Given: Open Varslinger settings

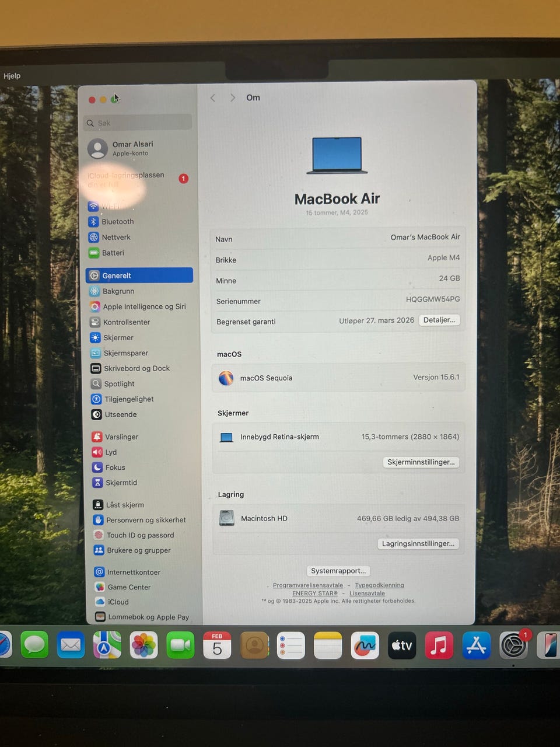Looking at the screenshot, I should click(116, 437).
